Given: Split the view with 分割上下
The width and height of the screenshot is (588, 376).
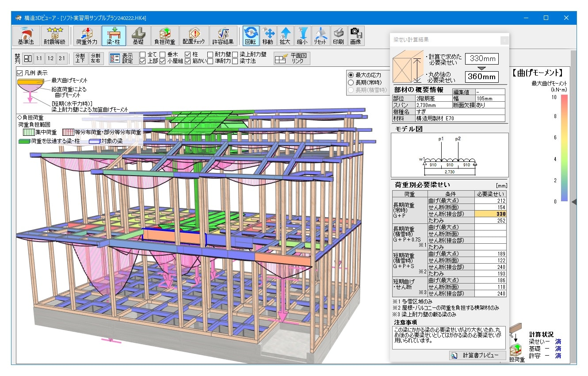Looking at the screenshot, I should click(x=80, y=58).
